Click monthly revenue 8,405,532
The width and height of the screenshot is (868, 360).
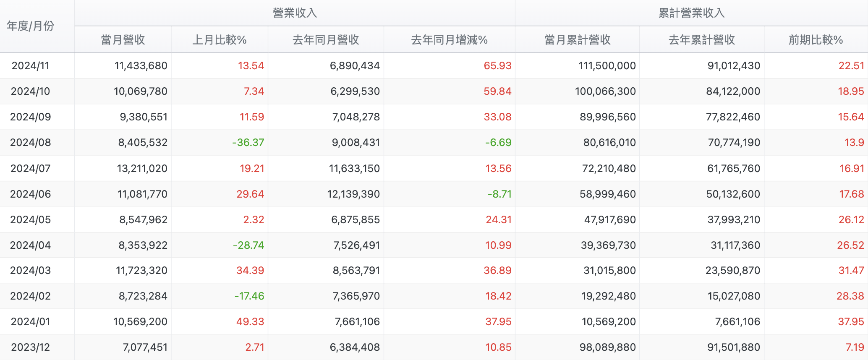(x=143, y=143)
